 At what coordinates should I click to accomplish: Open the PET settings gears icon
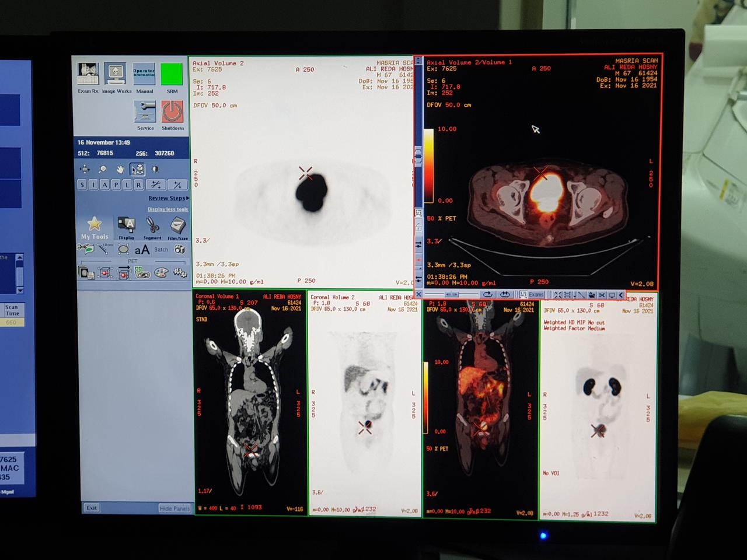click(180, 272)
